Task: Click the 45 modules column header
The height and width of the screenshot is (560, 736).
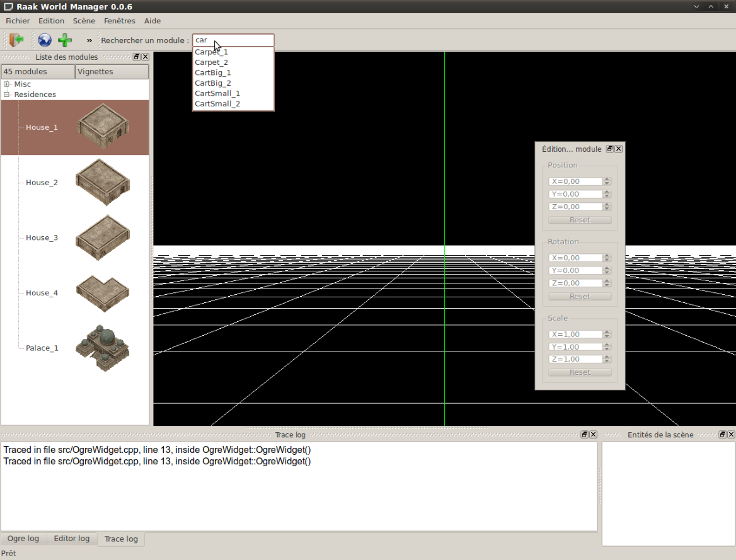Action: [x=38, y=71]
